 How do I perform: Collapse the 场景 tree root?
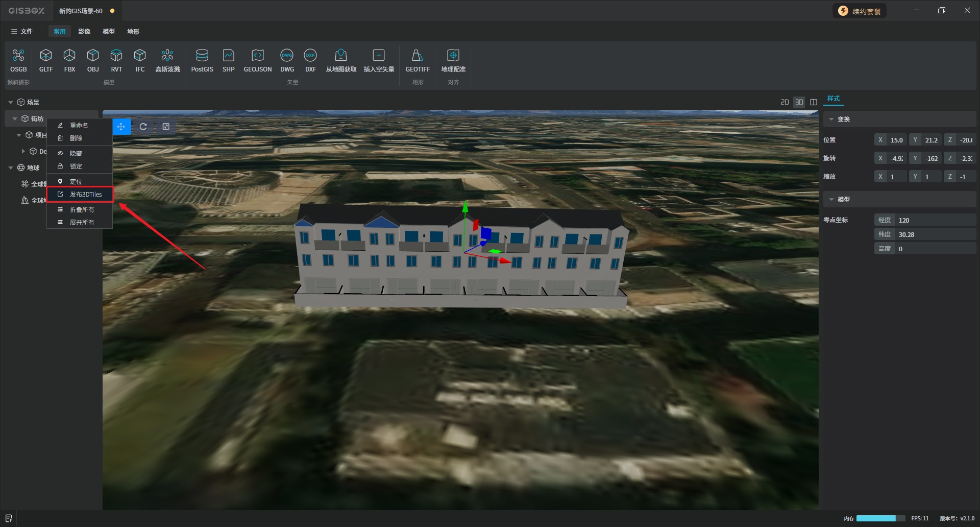click(11, 103)
